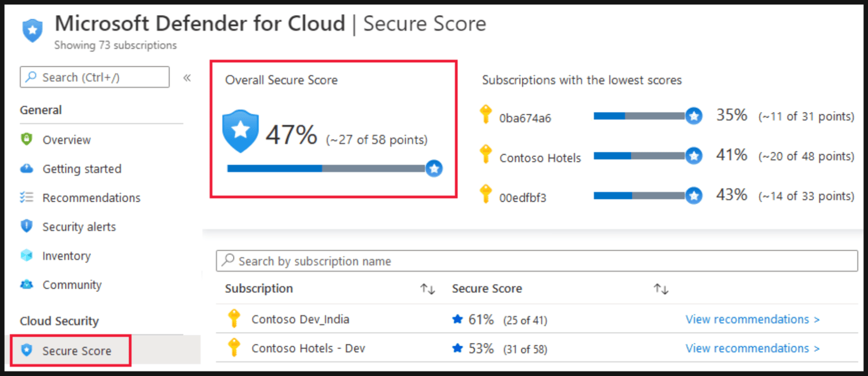Image resolution: width=868 pixels, height=376 pixels.
Task: Collapse the sidebar with the double chevron
Action: tap(187, 77)
